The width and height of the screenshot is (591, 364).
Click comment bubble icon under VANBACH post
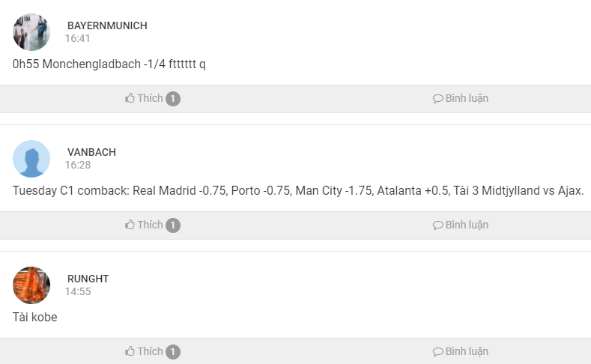click(x=438, y=225)
